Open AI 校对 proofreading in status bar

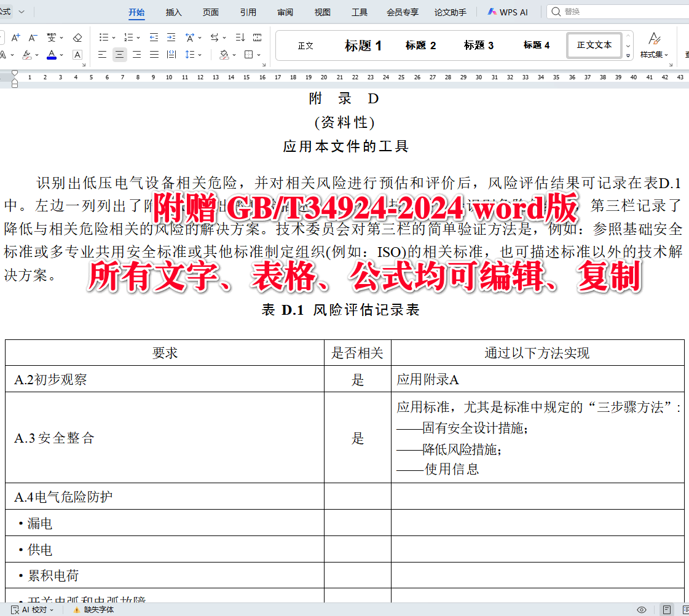coord(32,610)
